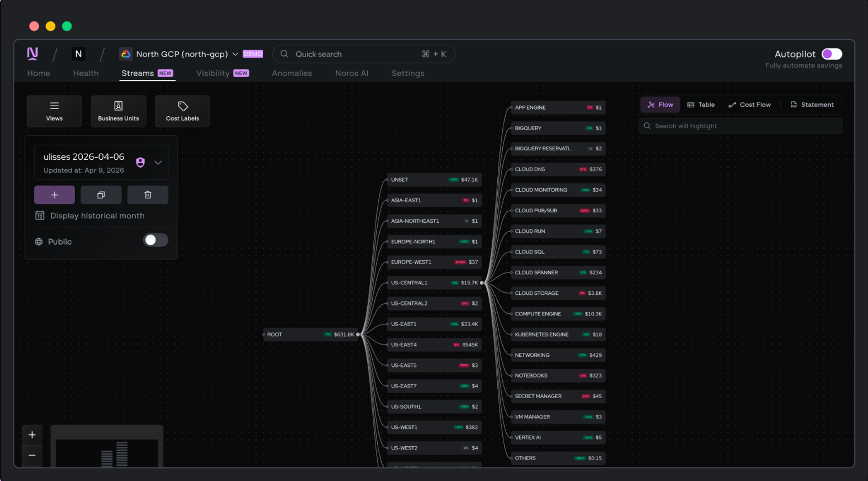868x481 pixels.
Task: Select the SECRET MANAGER node
Action: pyautogui.click(x=558, y=396)
